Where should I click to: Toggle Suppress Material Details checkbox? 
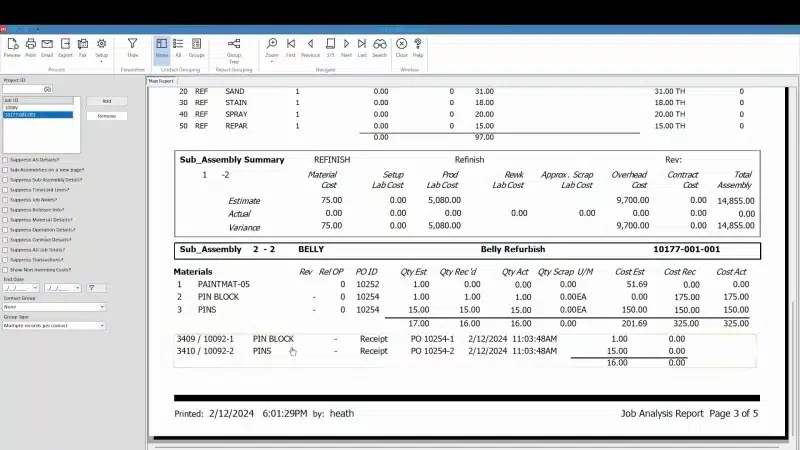[6, 220]
